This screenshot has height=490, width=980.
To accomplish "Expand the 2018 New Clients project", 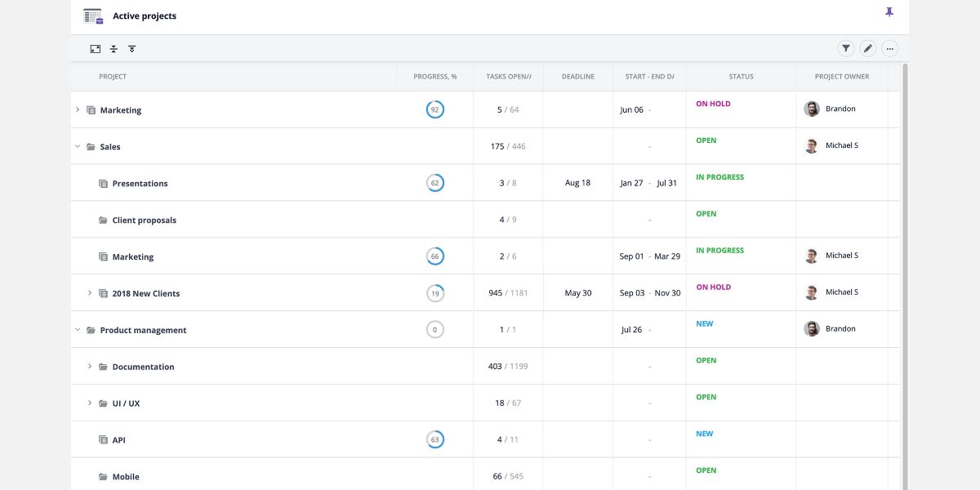I will tap(90, 292).
